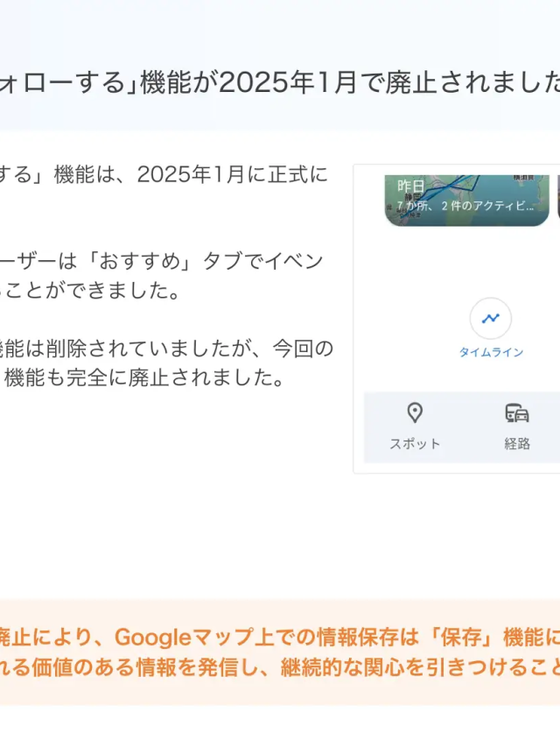
Task: Click the 経路 car and transit icon
Action: click(517, 413)
